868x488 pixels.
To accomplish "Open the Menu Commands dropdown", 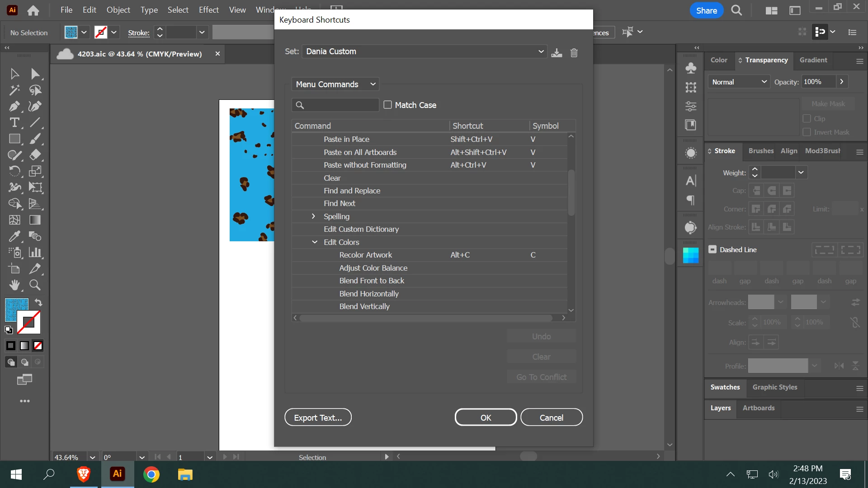I will click(335, 84).
